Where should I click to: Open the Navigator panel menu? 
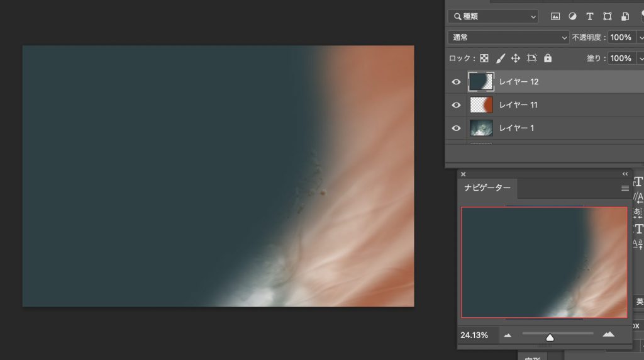[625, 188]
